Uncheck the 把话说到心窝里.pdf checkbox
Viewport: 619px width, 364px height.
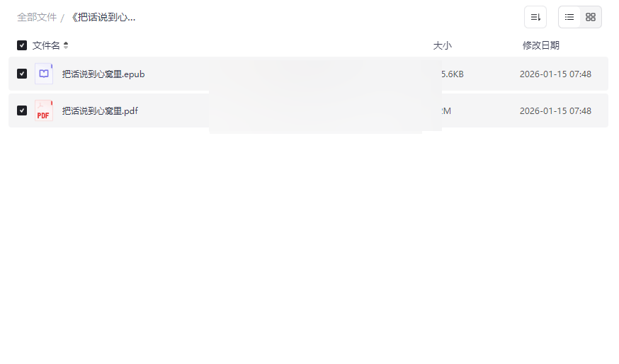click(22, 110)
